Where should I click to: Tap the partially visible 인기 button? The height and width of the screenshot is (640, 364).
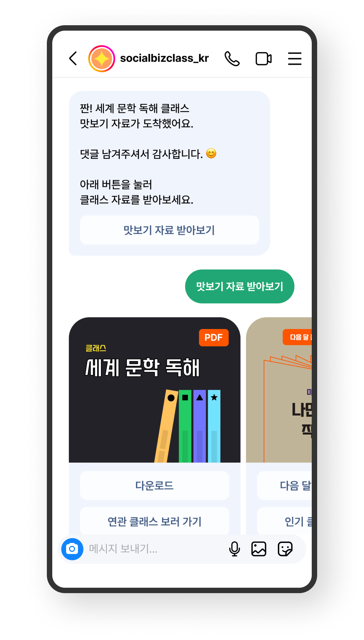[x=284, y=521]
